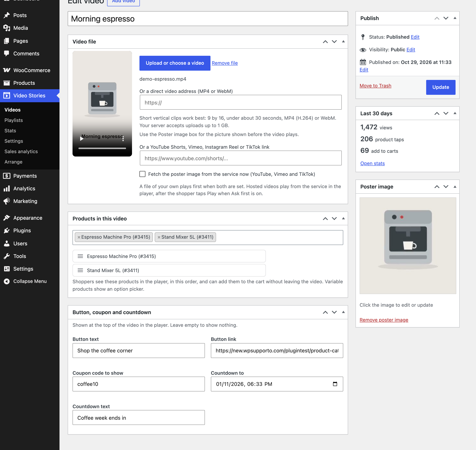
Task: Enable fetching the poster image from the service
Action: (x=142, y=174)
